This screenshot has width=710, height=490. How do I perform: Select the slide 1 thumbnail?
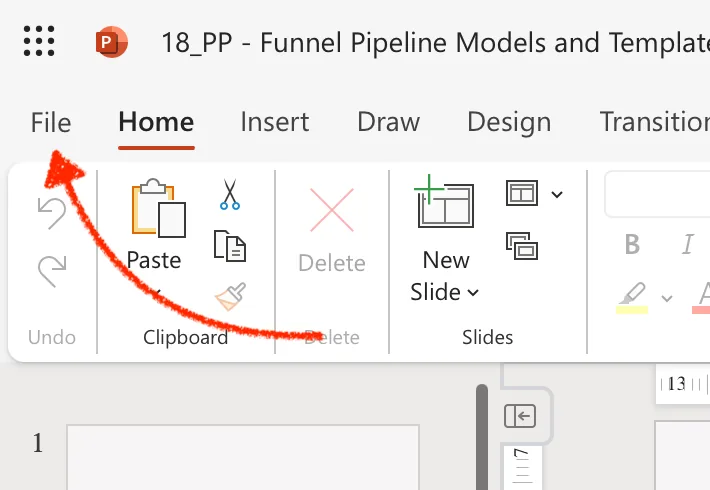[243, 457]
